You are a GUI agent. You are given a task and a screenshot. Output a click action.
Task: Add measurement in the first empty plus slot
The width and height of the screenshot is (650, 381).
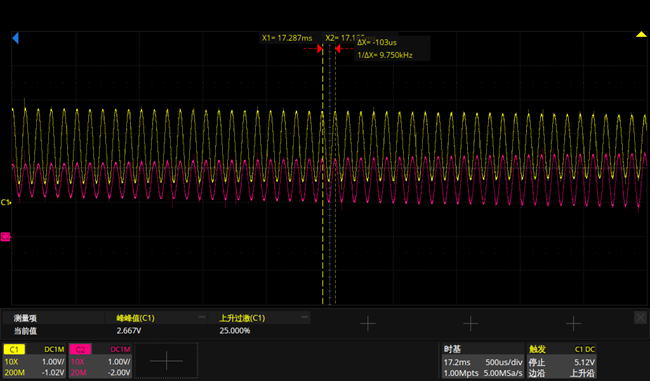pos(368,324)
